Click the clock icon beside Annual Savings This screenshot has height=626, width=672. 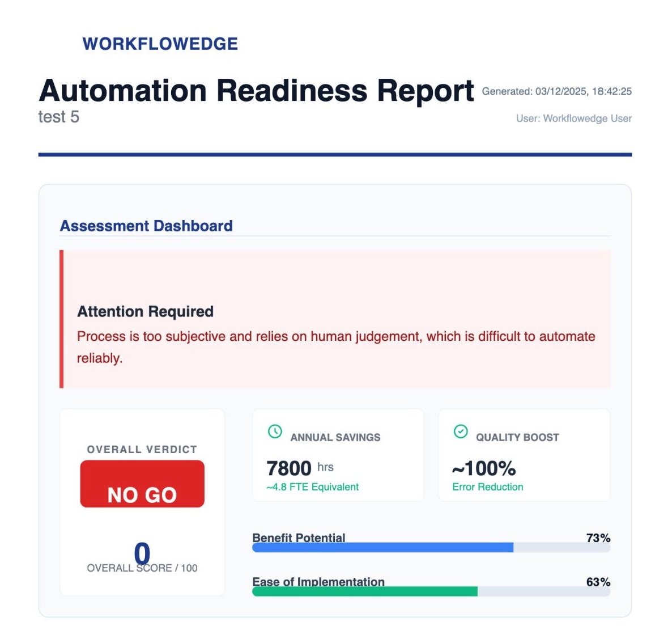275,432
